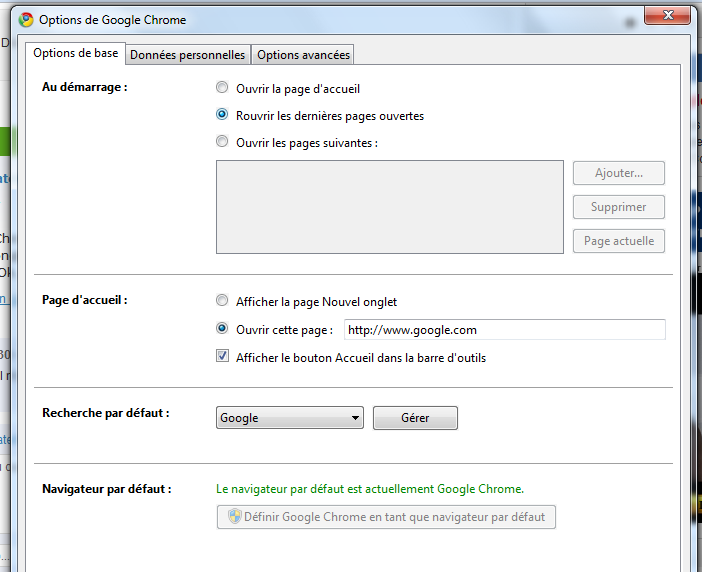
Task: Open the Google default search dropdown
Action: [290, 418]
